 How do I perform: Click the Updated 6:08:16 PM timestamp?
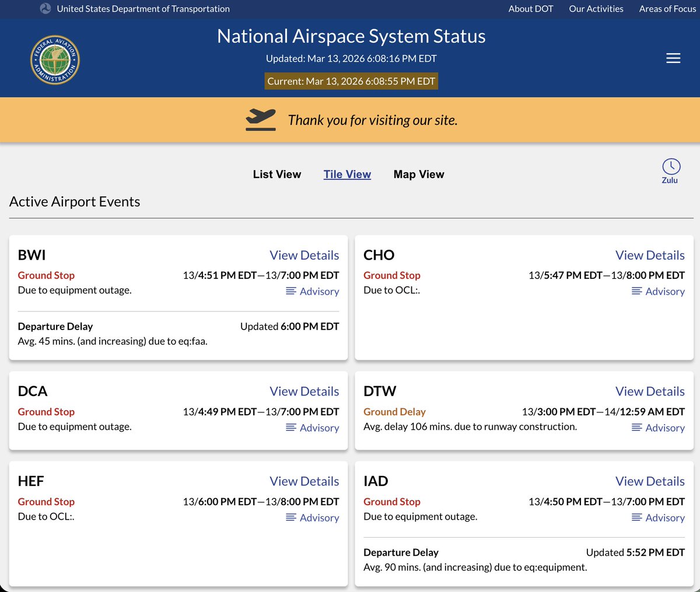[351, 58]
